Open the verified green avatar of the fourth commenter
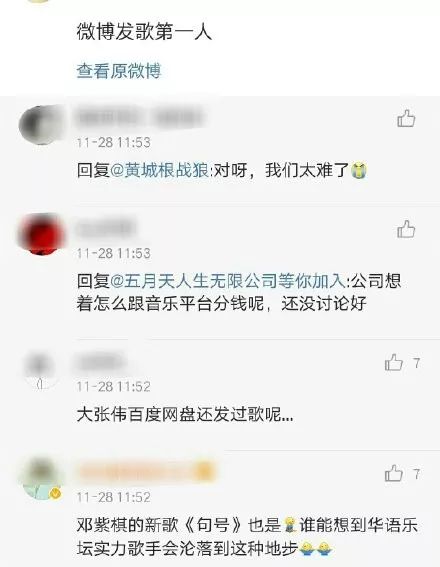440x567 pixels. click(42, 479)
